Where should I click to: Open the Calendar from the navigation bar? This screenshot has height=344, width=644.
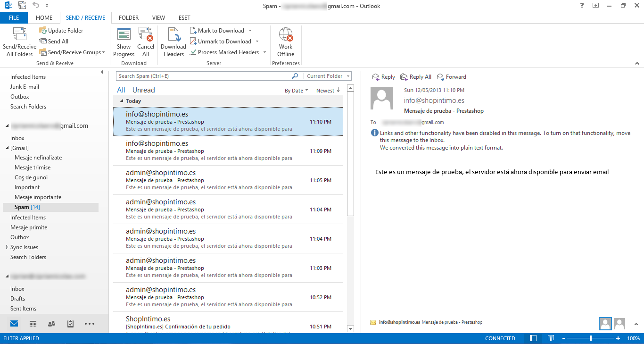(33, 324)
